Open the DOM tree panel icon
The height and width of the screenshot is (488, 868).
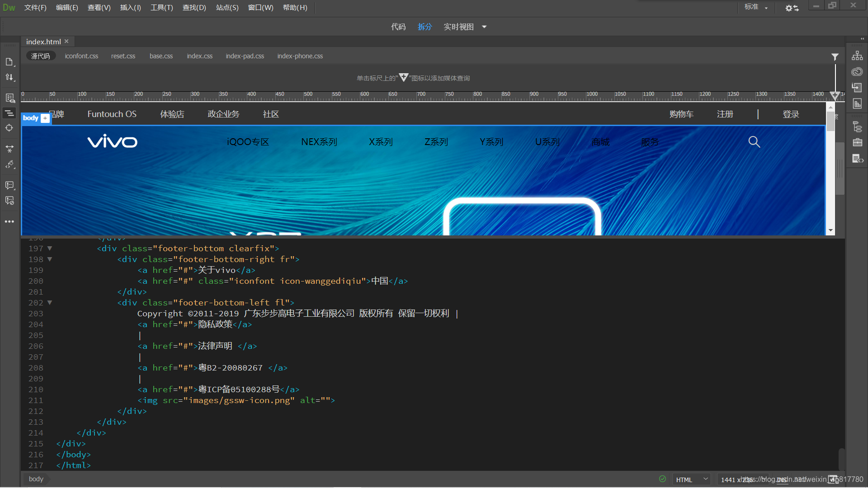pyautogui.click(x=857, y=127)
